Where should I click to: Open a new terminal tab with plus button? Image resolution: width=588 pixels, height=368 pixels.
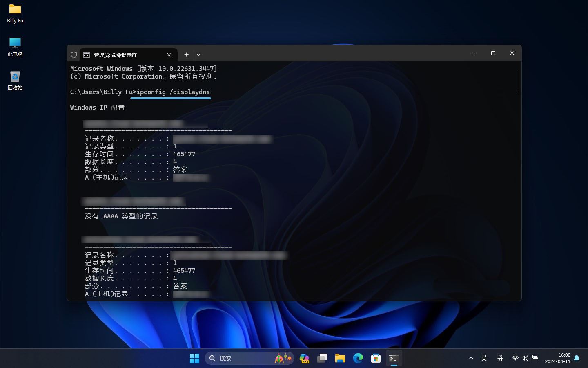click(186, 54)
